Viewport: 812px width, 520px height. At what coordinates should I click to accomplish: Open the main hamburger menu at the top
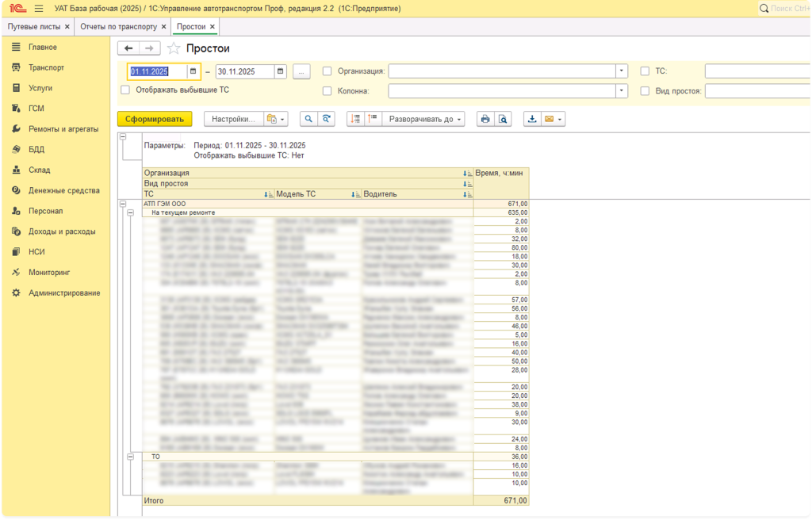[x=39, y=8]
